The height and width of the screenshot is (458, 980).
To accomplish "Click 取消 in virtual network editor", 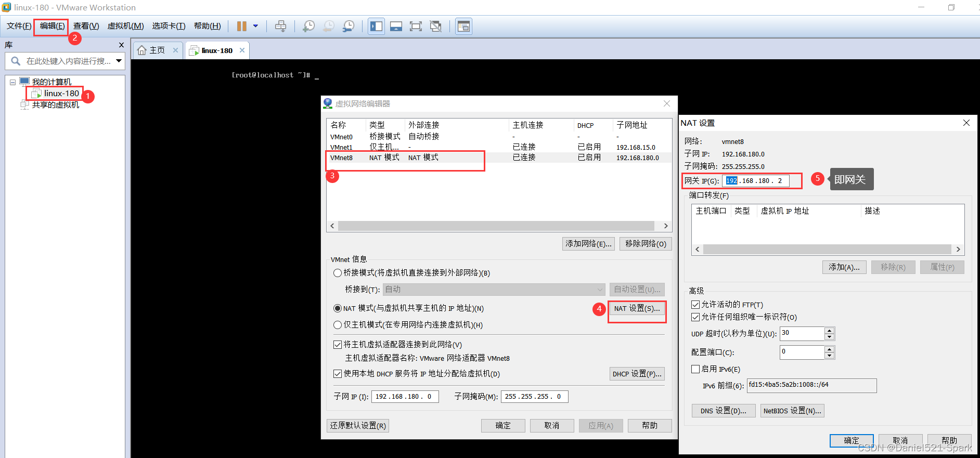I will tap(552, 426).
